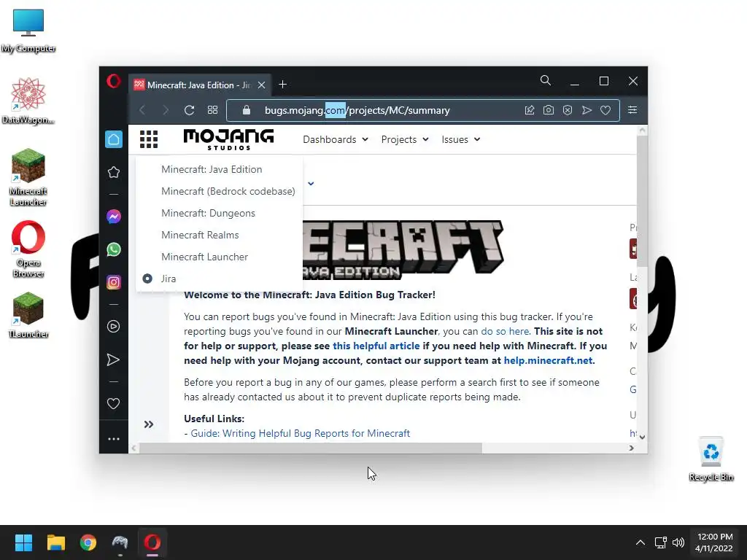Search tabs with magnifier icon
Image resolution: width=747 pixels, height=560 pixels.
[x=546, y=80]
